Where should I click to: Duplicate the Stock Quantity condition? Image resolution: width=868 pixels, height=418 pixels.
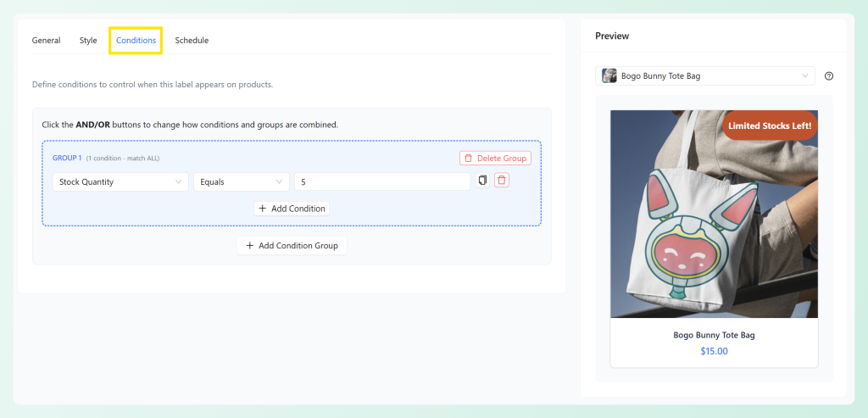pos(482,181)
